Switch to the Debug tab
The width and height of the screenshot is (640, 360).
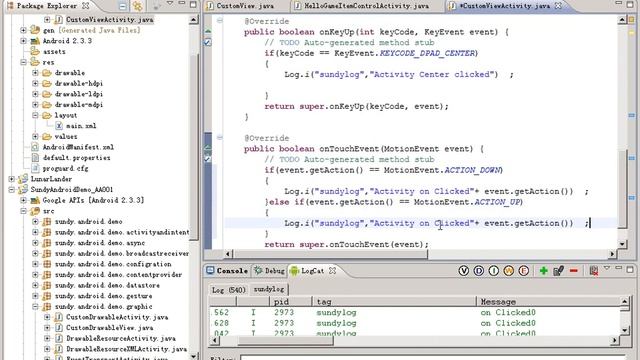(269, 271)
